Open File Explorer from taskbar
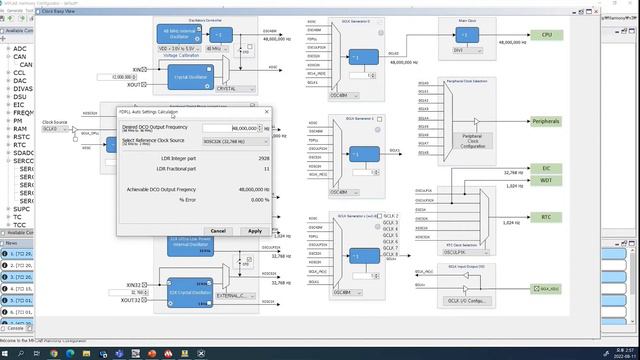 tap(86, 353)
